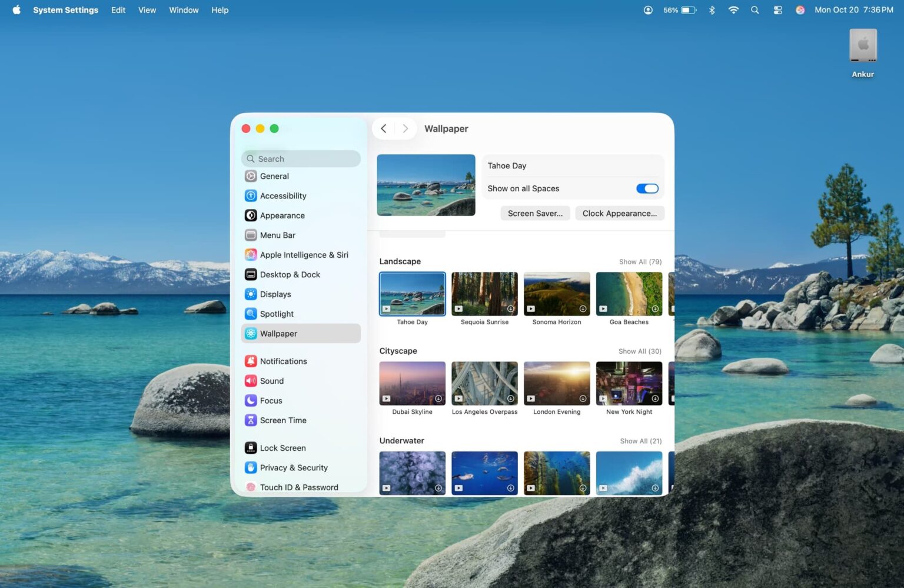The width and height of the screenshot is (904, 588).
Task: Open Notifications settings icon
Action: [251, 361]
